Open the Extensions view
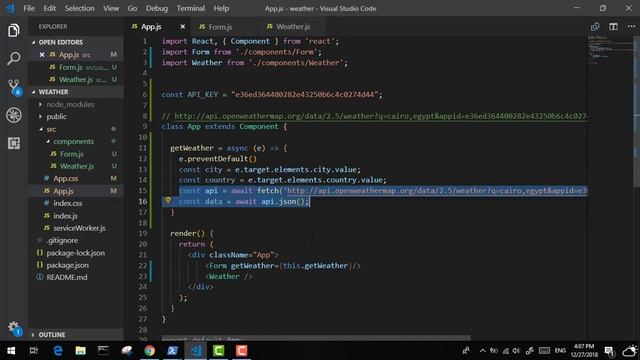640x360 pixels. [x=13, y=143]
